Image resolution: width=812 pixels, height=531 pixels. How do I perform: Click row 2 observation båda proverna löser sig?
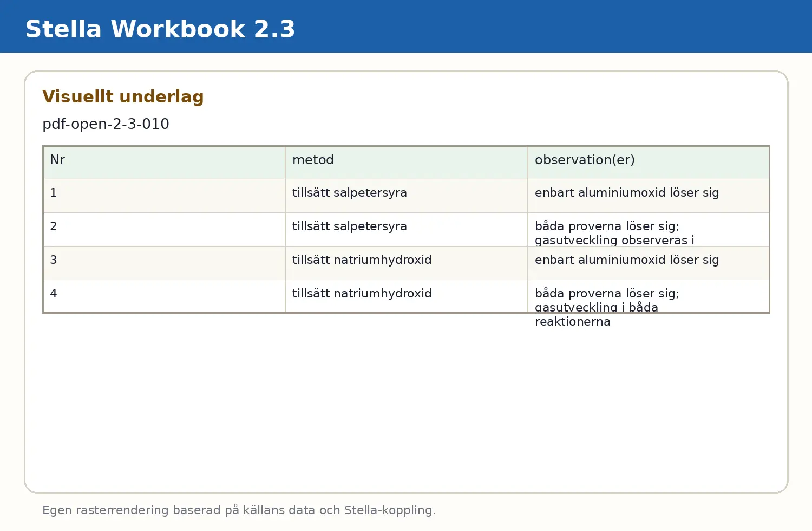pyautogui.click(x=607, y=226)
